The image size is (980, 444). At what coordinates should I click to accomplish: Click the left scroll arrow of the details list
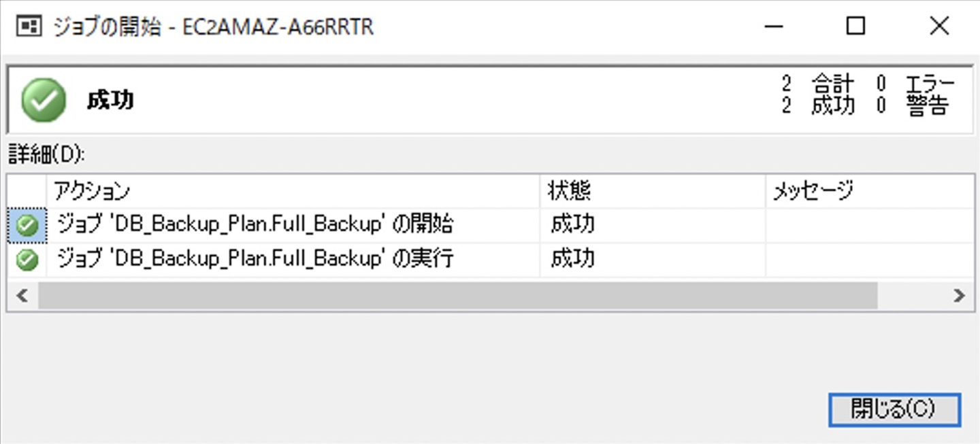click(22, 296)
